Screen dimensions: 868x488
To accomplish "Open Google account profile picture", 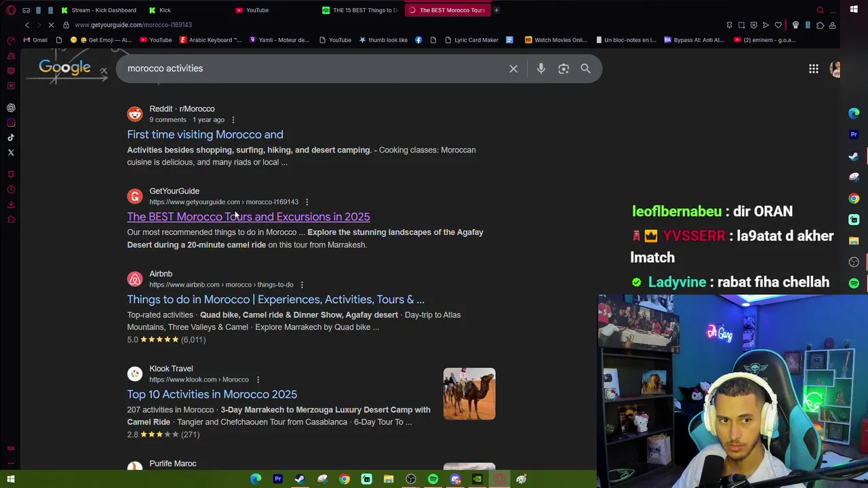I will tap(835, 68).
